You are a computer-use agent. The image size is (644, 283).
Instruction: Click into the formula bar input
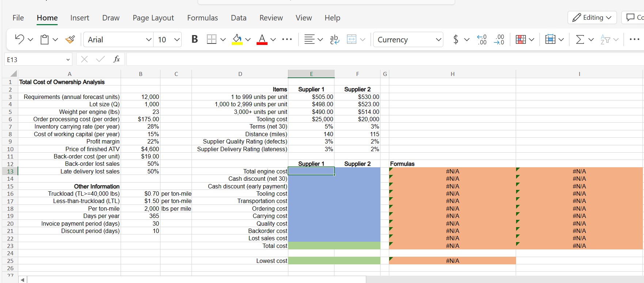click(x=385, y=59)
